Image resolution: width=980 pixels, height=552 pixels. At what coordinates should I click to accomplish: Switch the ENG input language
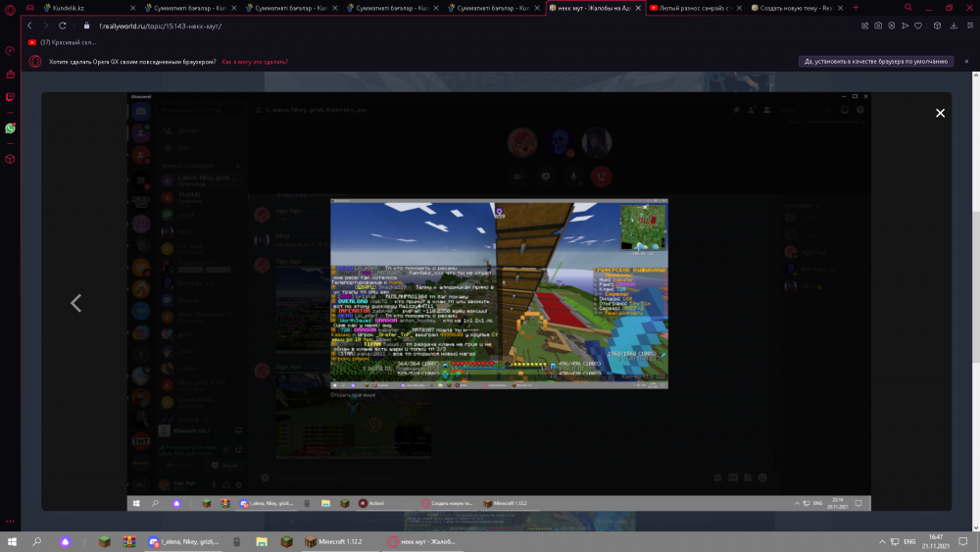(910, 542)
